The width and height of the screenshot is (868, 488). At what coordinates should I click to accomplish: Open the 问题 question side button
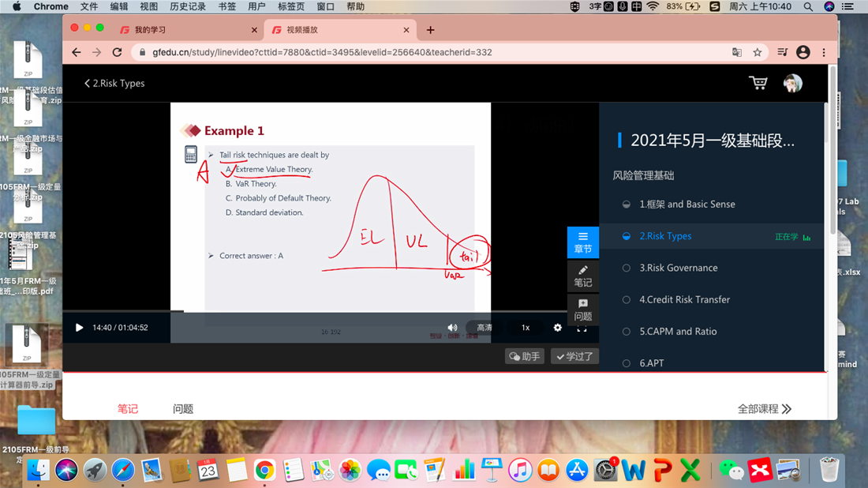(x=583, y=310)
